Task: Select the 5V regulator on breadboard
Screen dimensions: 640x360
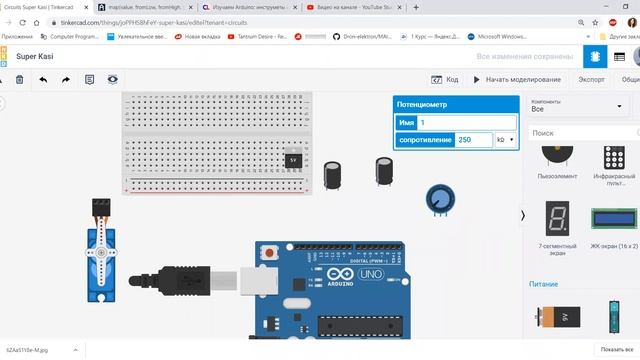Action: pyautogui.click(x=293, y=159)
